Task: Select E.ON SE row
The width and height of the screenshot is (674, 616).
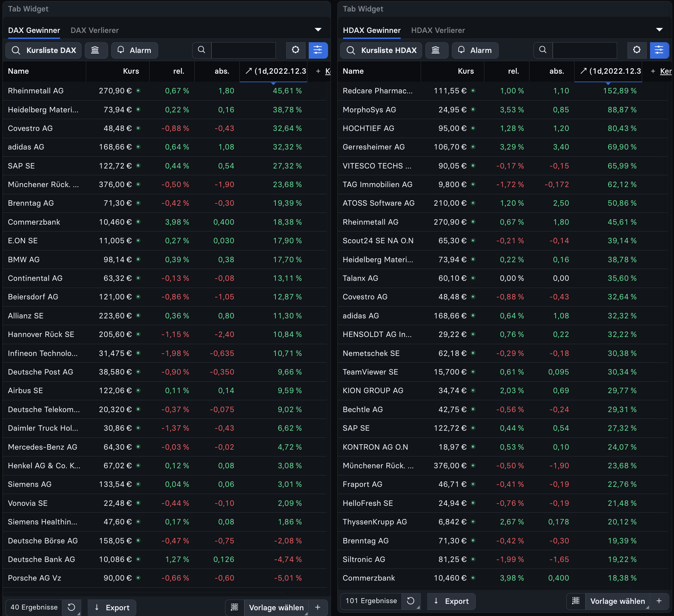Action: tap(165, 241)
